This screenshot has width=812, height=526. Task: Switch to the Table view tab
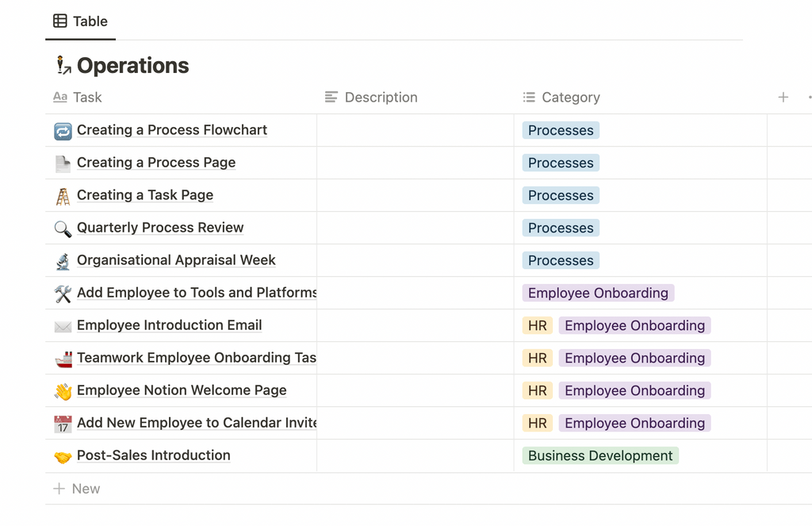pos(81,21)
